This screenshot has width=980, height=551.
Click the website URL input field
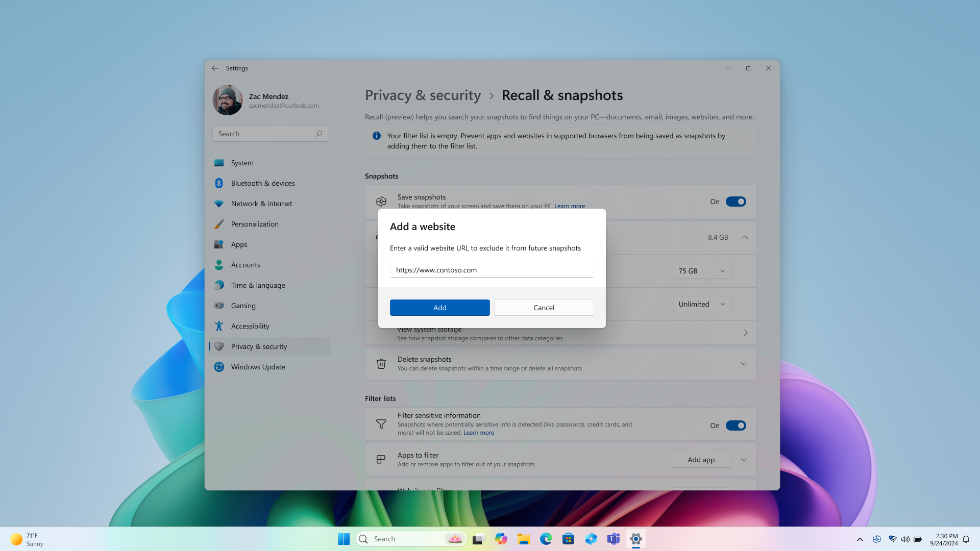[492, 269]
